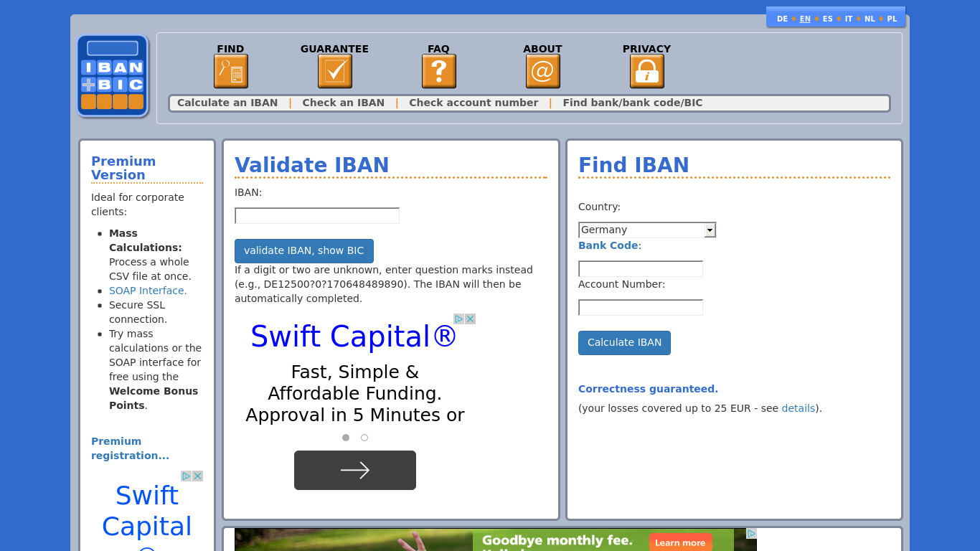980x551 pixels.
Task: Open the FAQ question mark icon
Action: click(438, 70)
